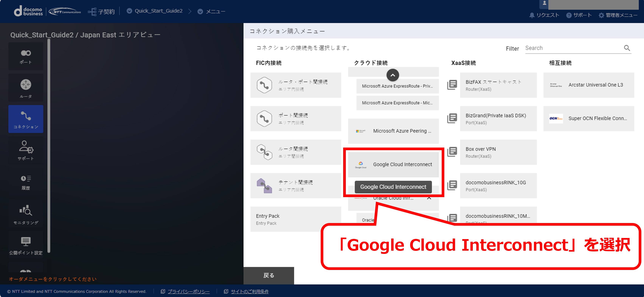Open the 公開ポイント設定 sidebar item

(26, 245)
